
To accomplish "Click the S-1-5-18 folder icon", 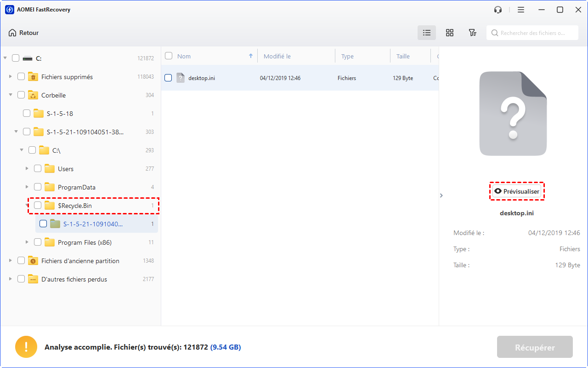I will 38,113.
